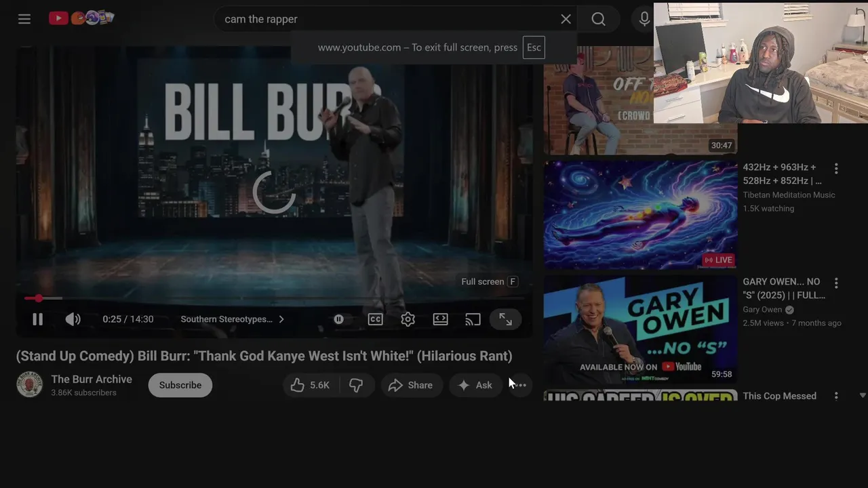Image resolution: width=868 pixels, height=488 pixels.
Task: Seek on the video progress bar
Action: tap(274, 298)
